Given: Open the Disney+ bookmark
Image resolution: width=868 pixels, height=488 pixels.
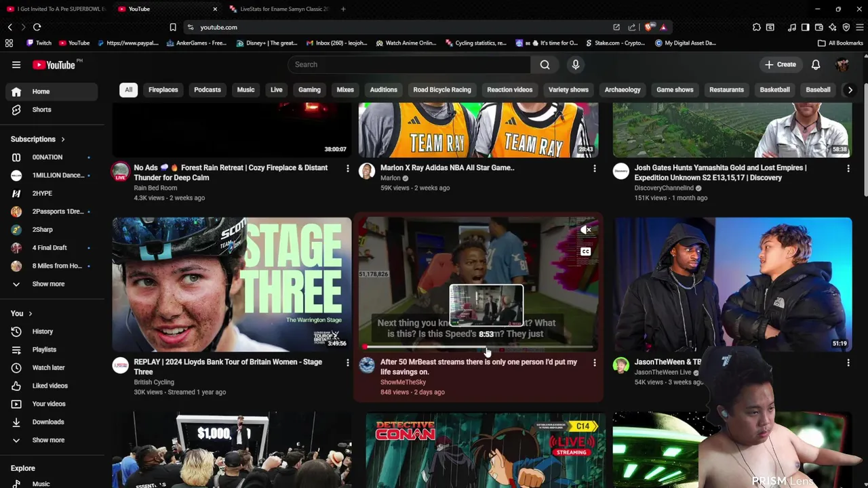Looking at the screenshot, I should click(x=267, y=43).
